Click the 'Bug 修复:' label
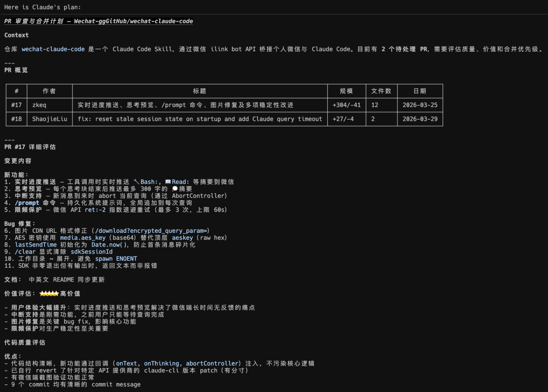Screen dimensions: 548x392 point(20,224)
